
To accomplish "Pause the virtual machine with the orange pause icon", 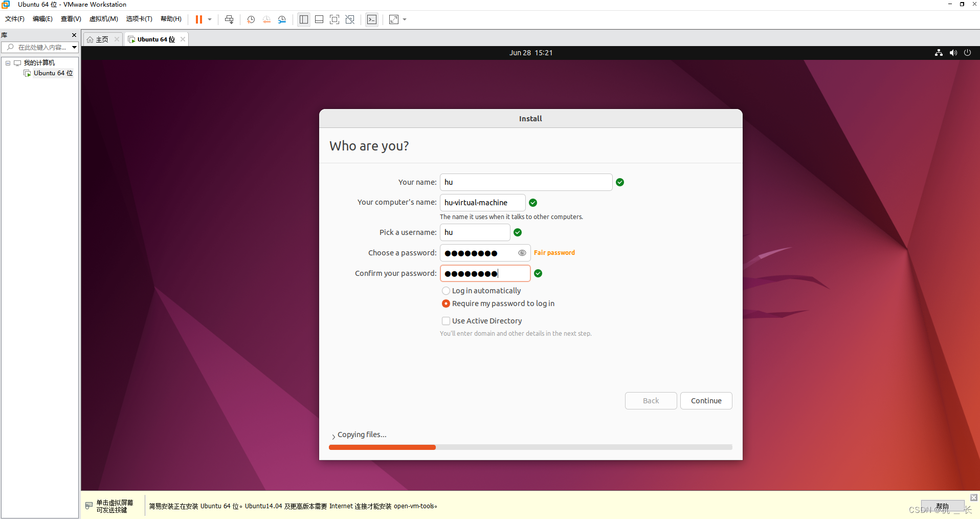I will (x=199, y=19).
